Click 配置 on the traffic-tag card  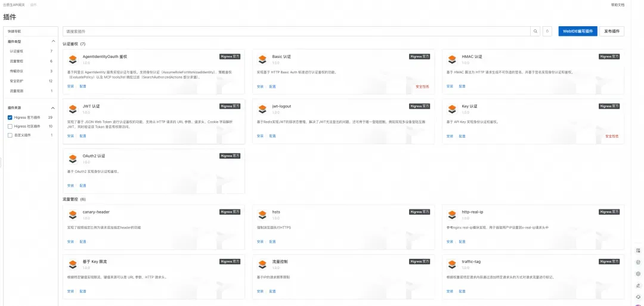[x=463, y=291]
